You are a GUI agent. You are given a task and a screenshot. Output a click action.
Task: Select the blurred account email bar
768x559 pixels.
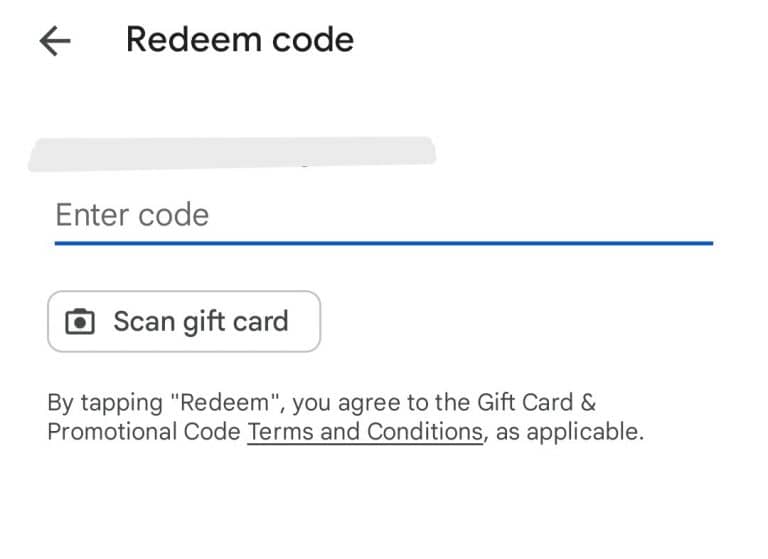pos(232,154)
